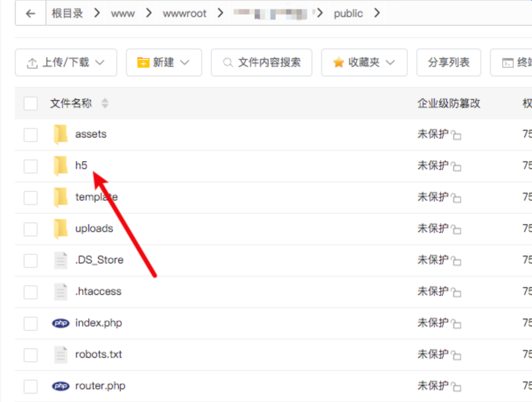Sort by 文件名称 column arrows
The image size is (532, 402).
point(105,104)
